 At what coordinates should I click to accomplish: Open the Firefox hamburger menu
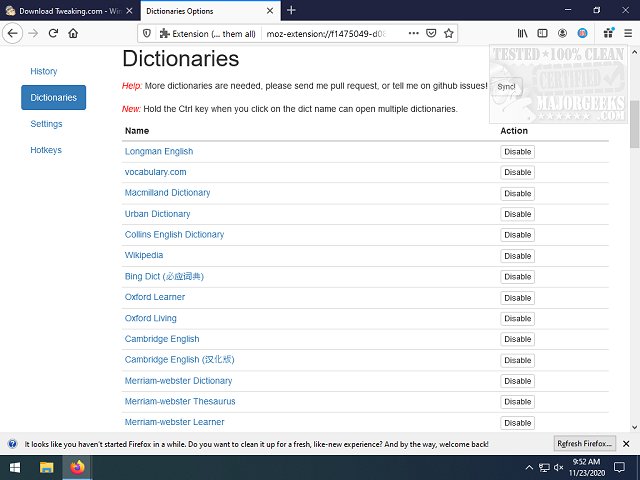[628, 33]
